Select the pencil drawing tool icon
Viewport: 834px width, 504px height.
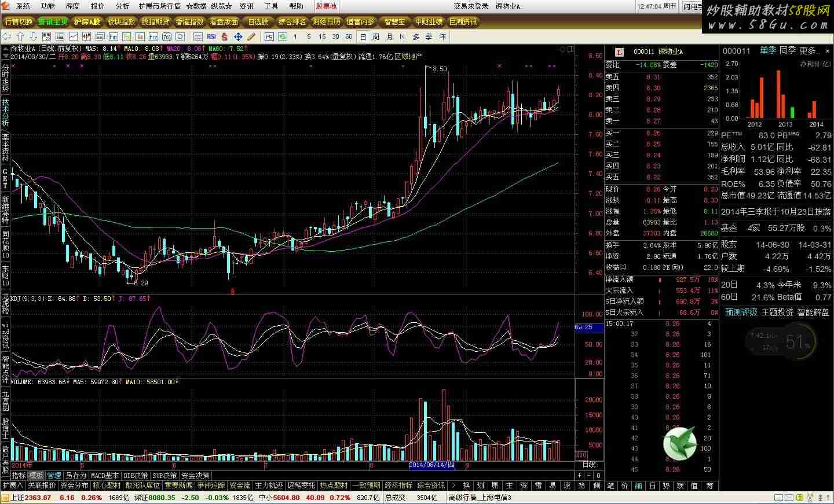(x=251, y=36)
